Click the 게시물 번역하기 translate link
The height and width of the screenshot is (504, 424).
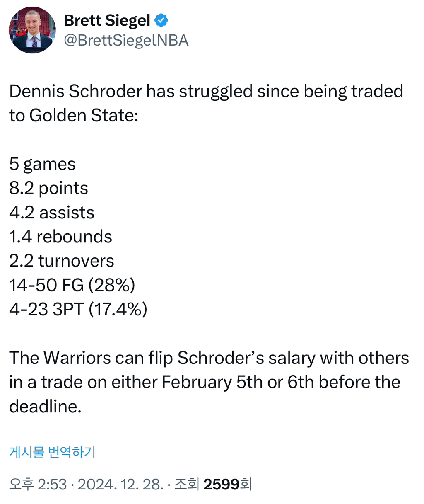[x=52, y=452]
